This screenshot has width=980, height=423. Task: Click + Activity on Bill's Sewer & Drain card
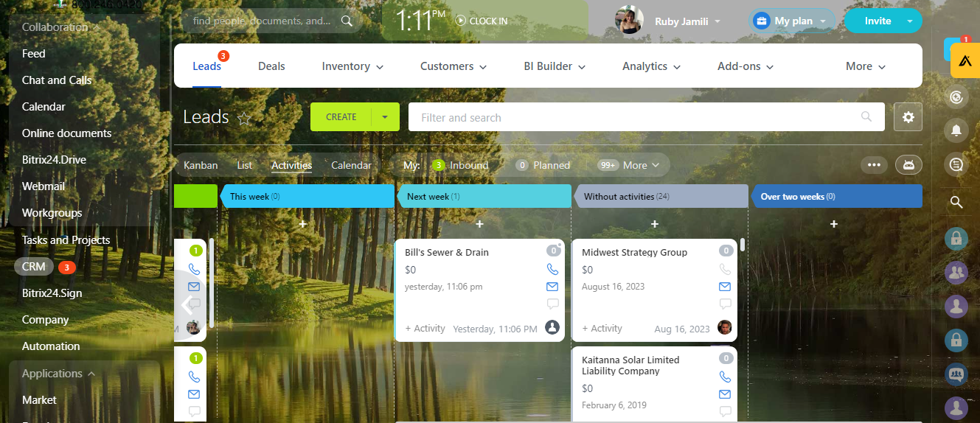coord(425,329)
